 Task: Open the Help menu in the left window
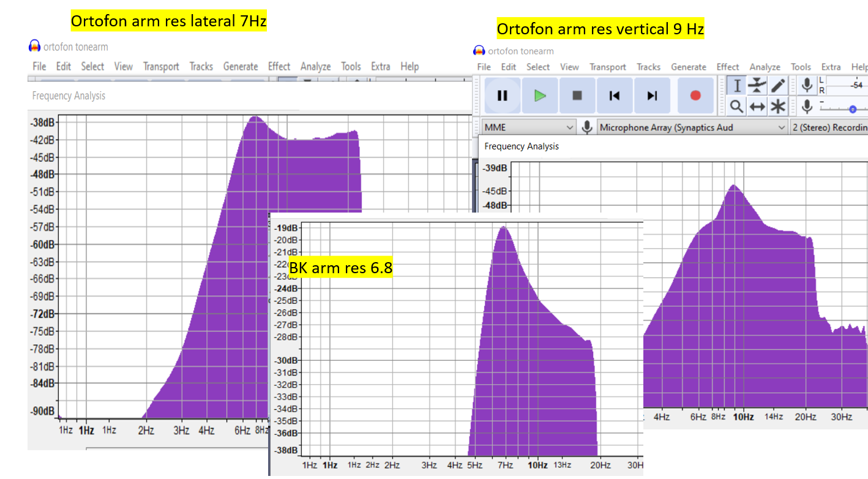pos(410,66)
